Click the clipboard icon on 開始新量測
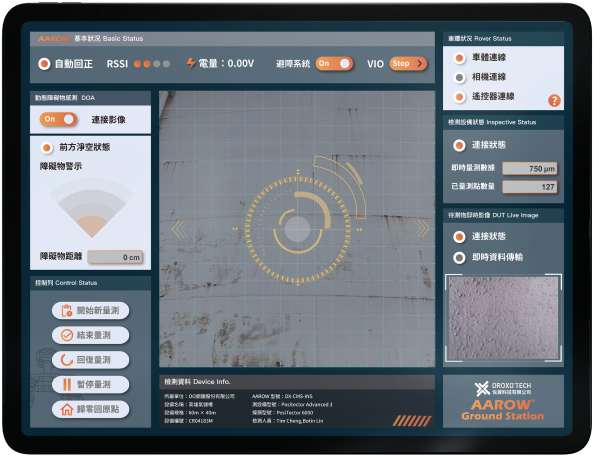593x456 pixels. 67,311
